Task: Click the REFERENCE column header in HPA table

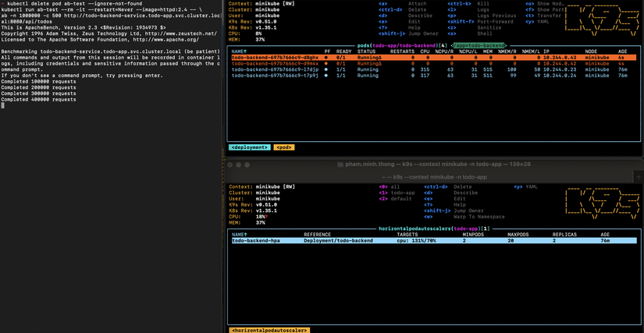Action: point(317,235)
